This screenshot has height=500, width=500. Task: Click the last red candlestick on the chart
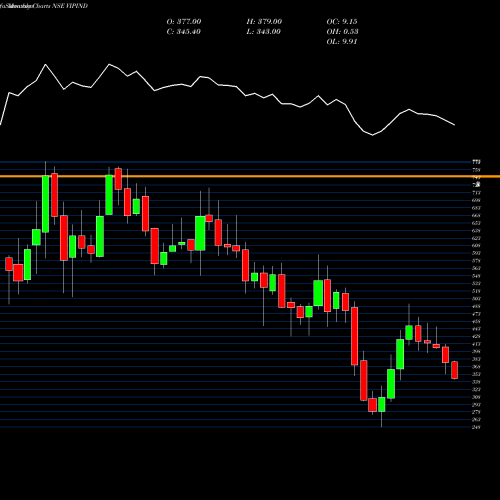point(455,370)
